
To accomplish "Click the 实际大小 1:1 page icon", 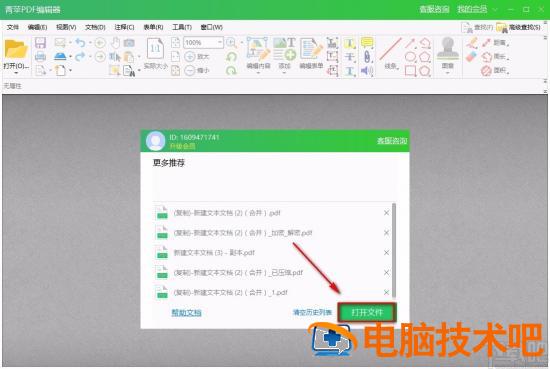I will (x=155, y=49).
